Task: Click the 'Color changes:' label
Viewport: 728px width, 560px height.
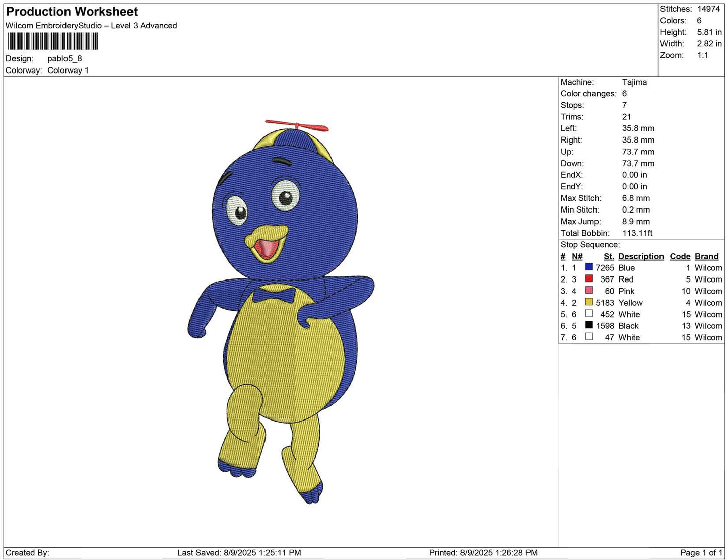Action: coord(588,94)
